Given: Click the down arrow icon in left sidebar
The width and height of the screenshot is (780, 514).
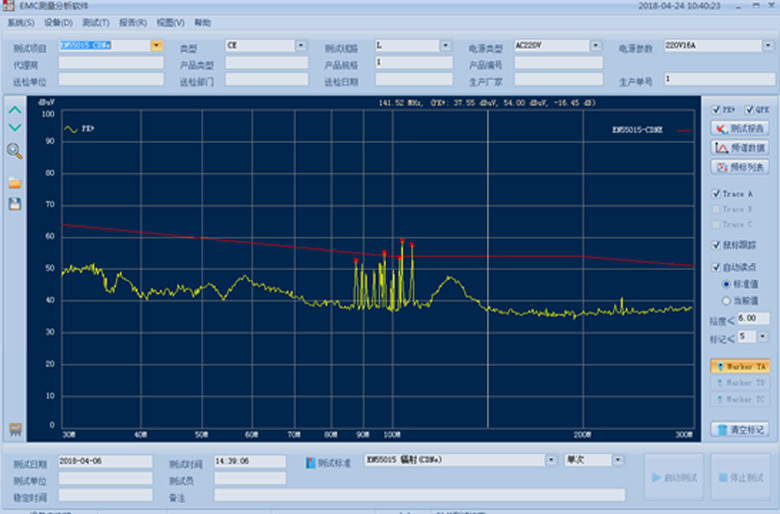Looking at the screenshot, I should (14, 128).
